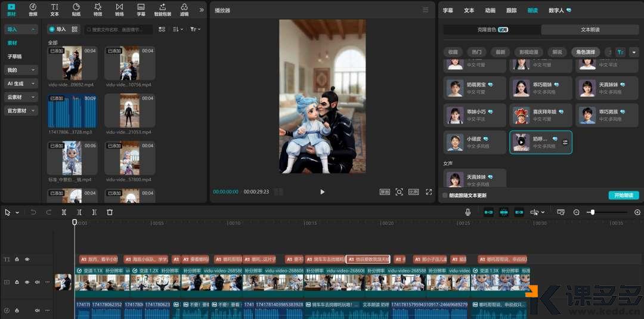The image size is (644, 319).
Task: Expand more top toolbar panels with double arrow
Action: pos(202,10)
